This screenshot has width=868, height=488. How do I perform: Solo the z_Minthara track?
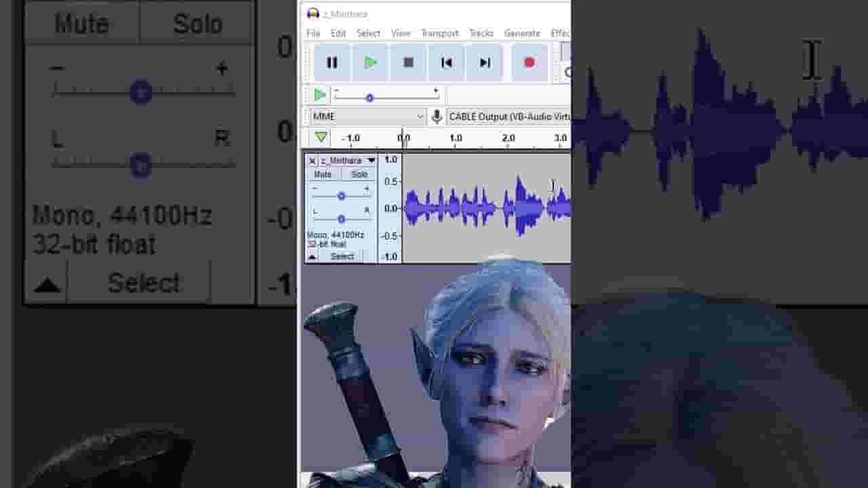(x=359, y=174)
